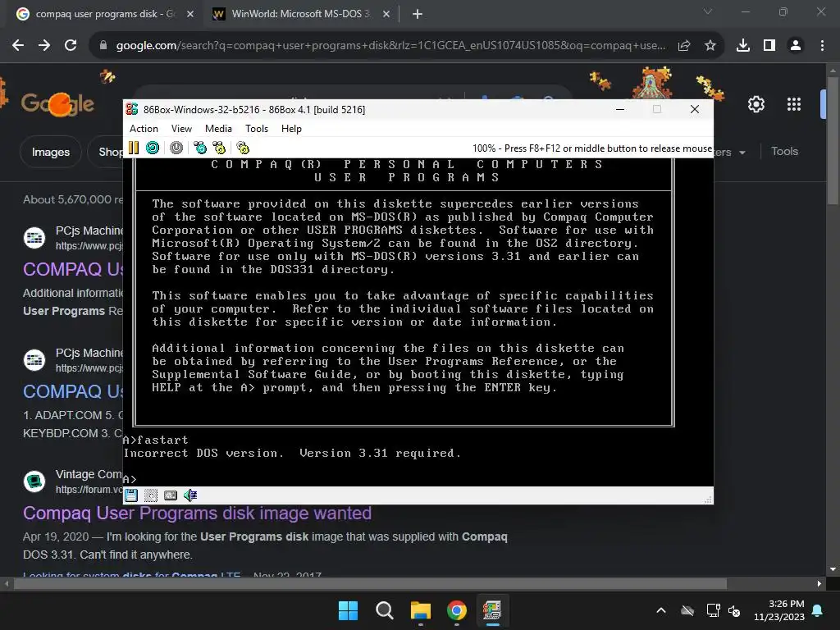
Task: Send Ctrl+Alt+Esc via 86Box toolbar icon
Action: click(219, 148)
